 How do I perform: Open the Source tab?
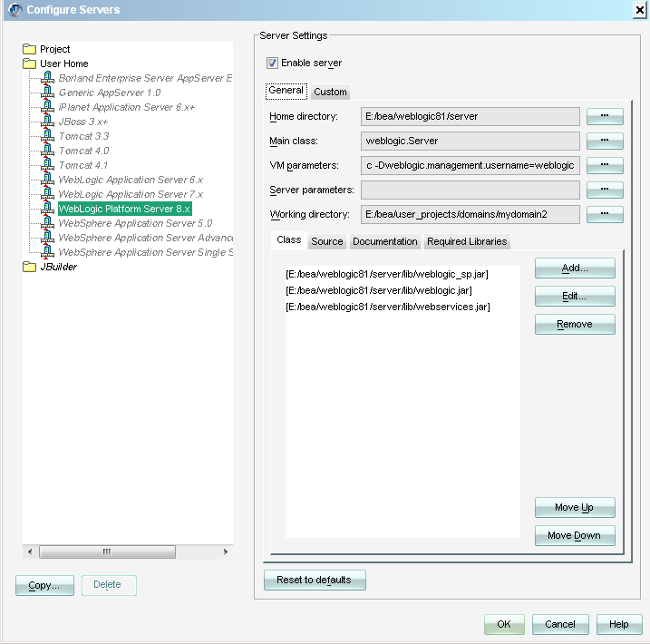(x=327, y=241)
